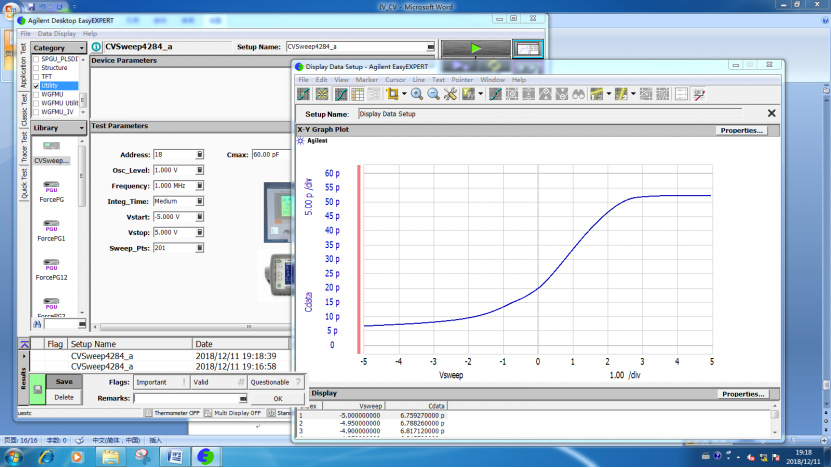831x468 pixels.
Task: Open the Word icon on the taskbar
Action: [174, 456]
